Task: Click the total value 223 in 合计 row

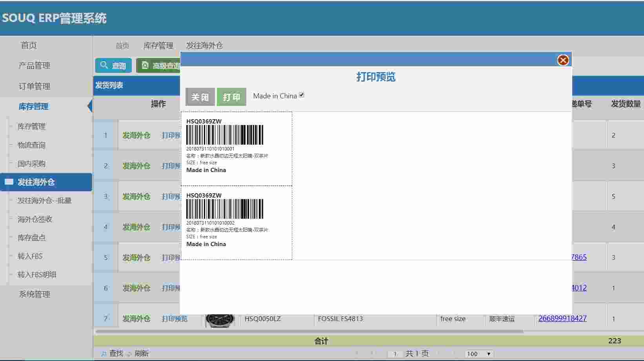Action: (615, 341)
